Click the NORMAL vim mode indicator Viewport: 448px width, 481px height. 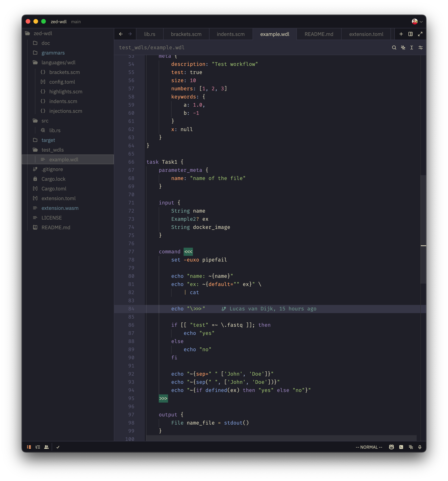[369, 447]
